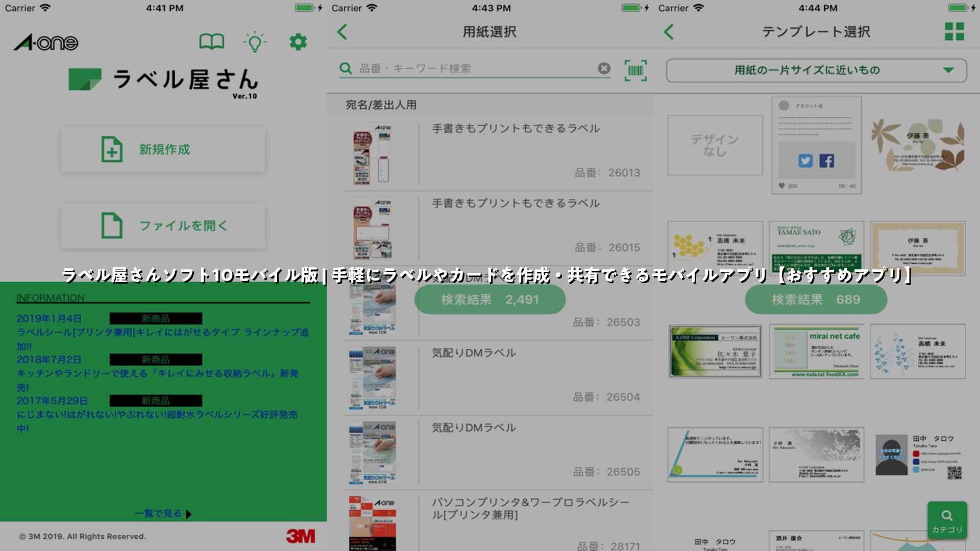Choose the gold bordered 伊藤 葵 template
Image resolution: width=980 pixels, height=551 pixels.
918,248
